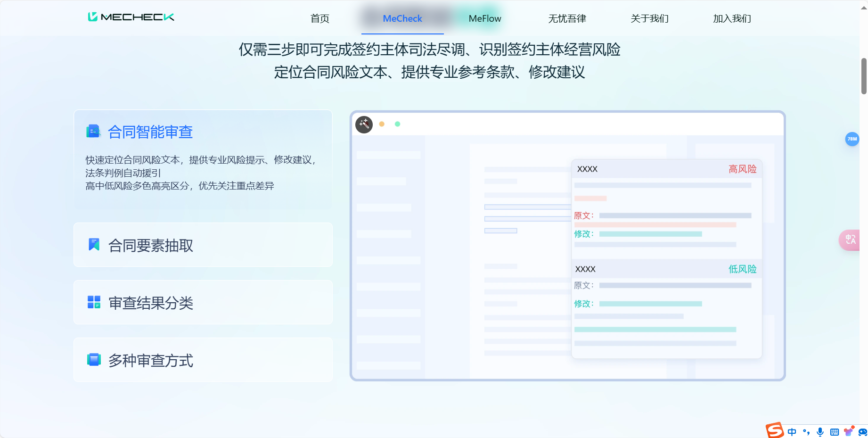Click the stacked-squares icon beside 多种审查方式
Image resolution: width=868 pixels, height=438 pixels.
[x=93, y=360]
